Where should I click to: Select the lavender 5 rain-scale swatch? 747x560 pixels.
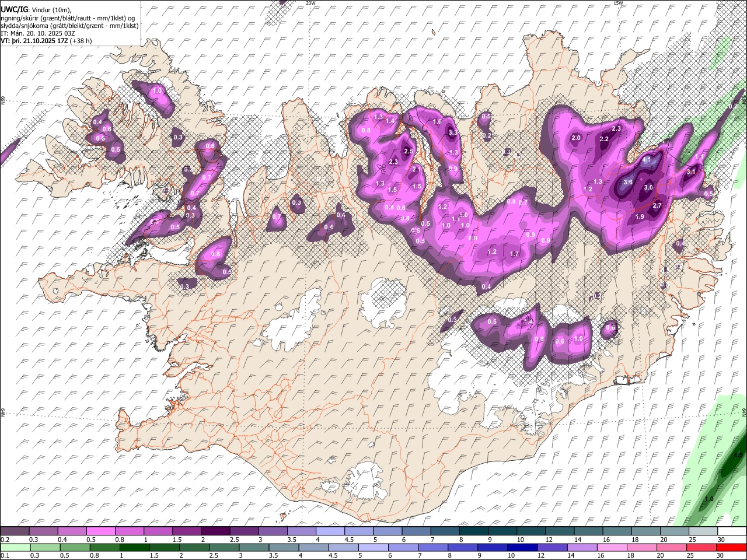373,547
